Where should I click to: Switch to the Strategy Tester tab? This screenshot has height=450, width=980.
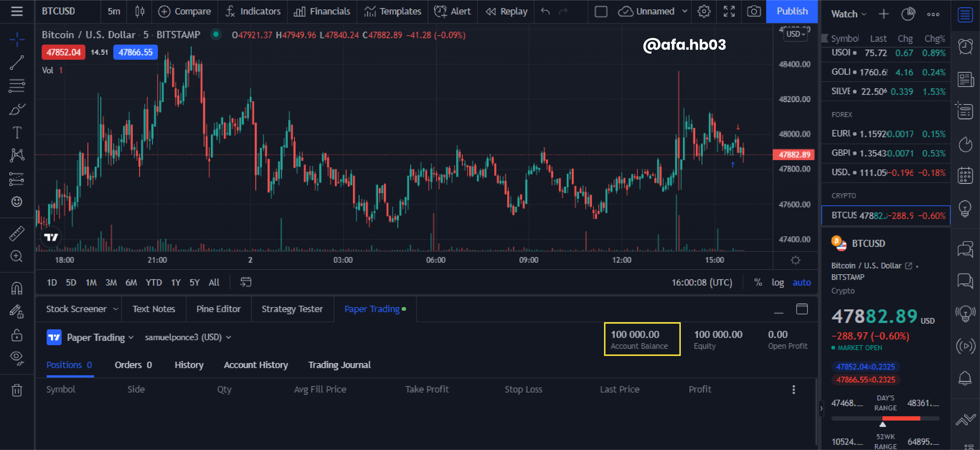[292, 309]
